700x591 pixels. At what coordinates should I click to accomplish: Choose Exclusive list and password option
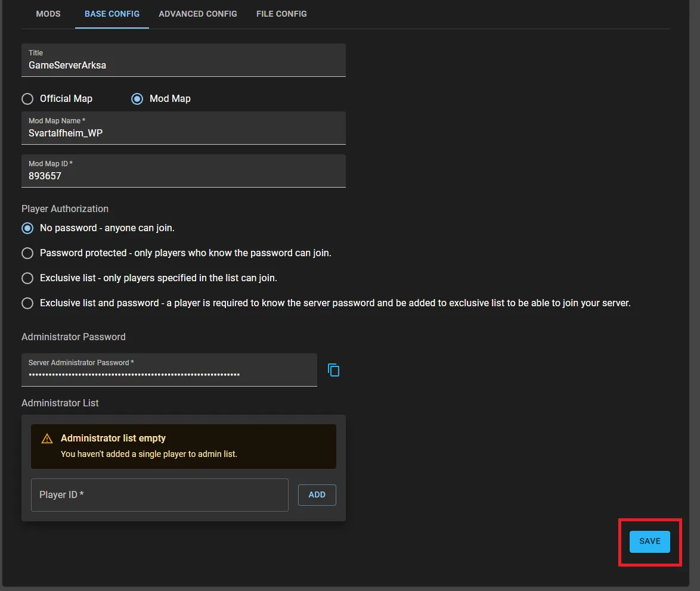27,303
